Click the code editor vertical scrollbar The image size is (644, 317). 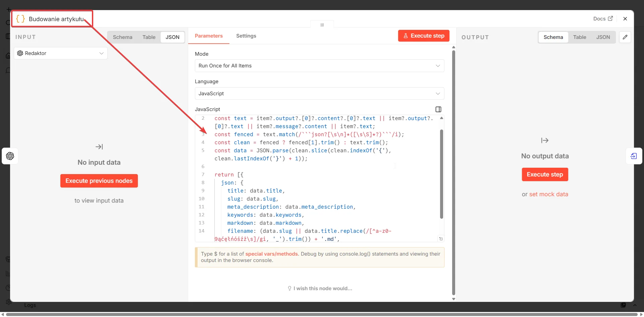click(x=441, y=174)
